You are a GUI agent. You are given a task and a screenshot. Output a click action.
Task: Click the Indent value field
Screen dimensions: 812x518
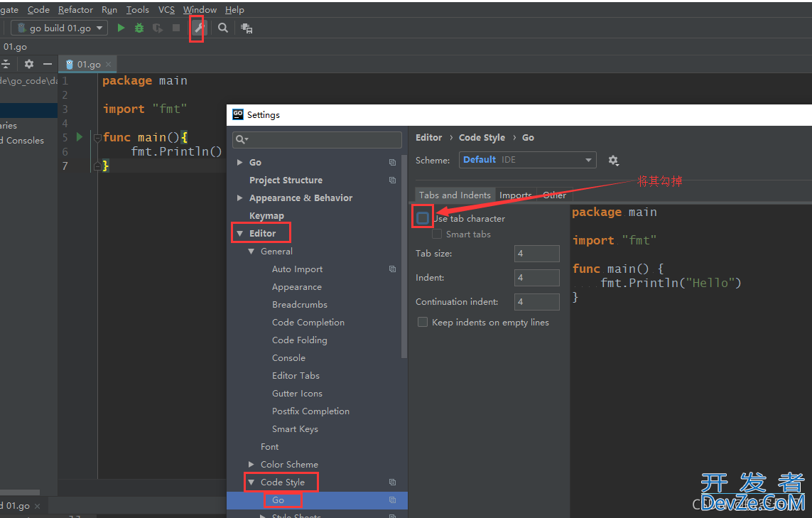[537, 278]
